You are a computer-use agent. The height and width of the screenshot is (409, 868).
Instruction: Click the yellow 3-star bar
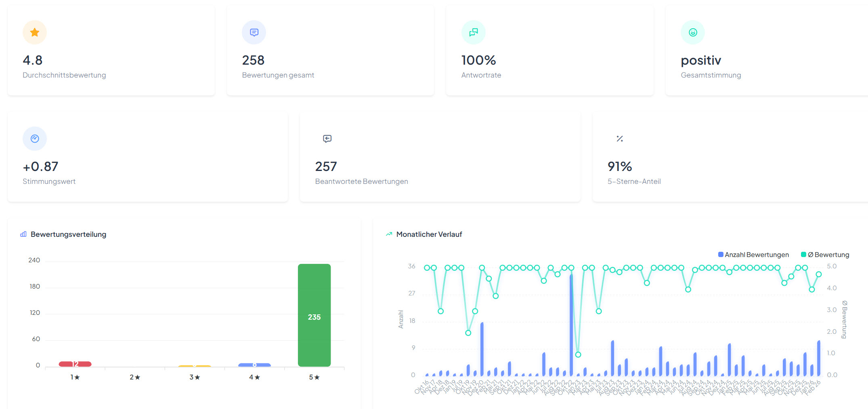(x=195, y=366)
